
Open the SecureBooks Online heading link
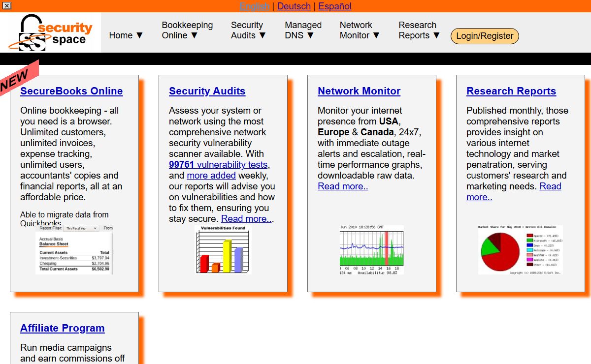(71, 91)
